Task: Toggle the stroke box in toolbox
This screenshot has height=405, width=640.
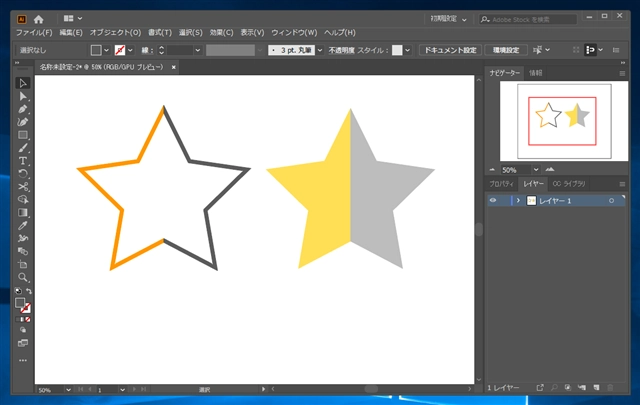Action: 26,308
